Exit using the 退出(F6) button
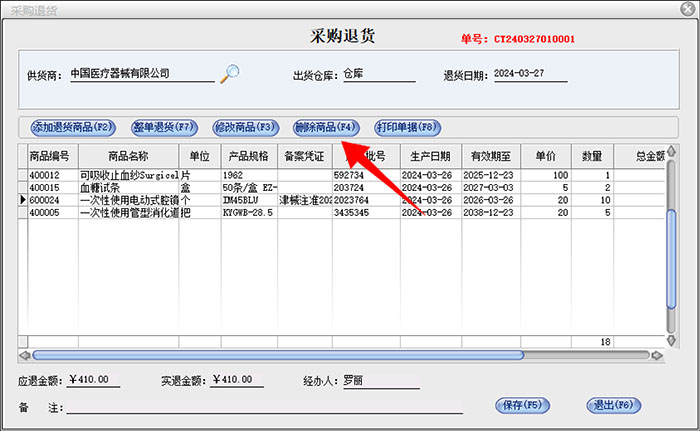This screenshot has height=431, width=700. [x=613, y=405]
